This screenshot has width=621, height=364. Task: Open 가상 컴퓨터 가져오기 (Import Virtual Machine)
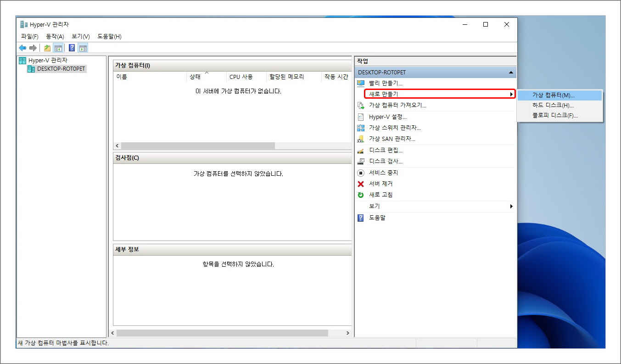click(397, 105)
